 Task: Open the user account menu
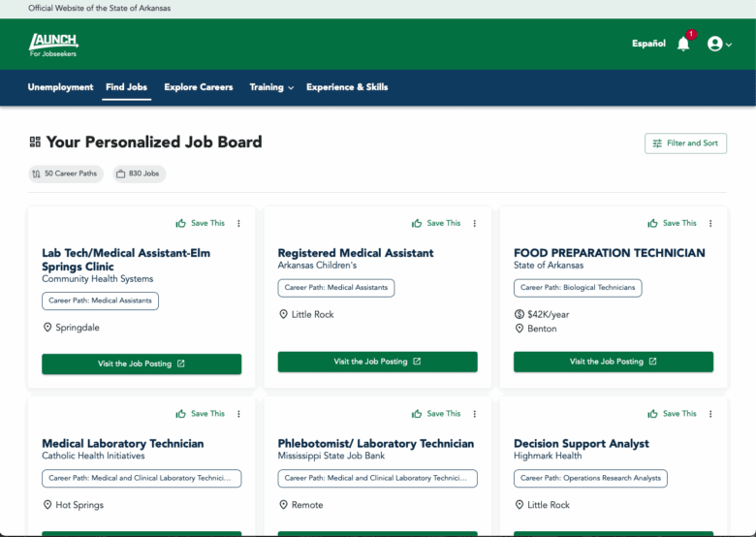(718, 44)
